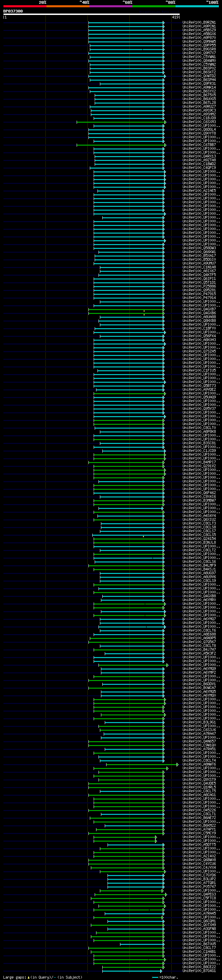Click UniRef100_O45226 label
Viewport: 222px width, 980px height.
click(x=199, y=810)
